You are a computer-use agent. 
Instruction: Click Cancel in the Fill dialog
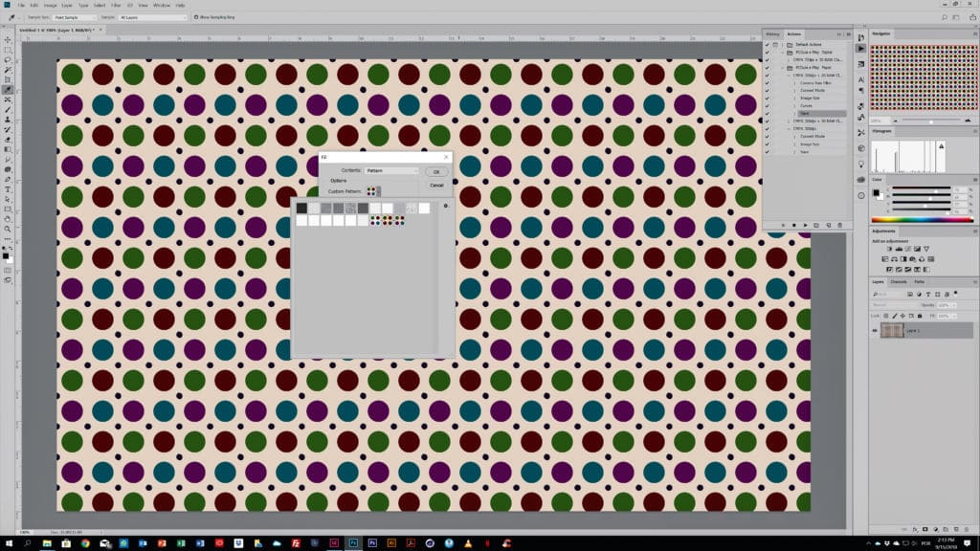point(436,185)
